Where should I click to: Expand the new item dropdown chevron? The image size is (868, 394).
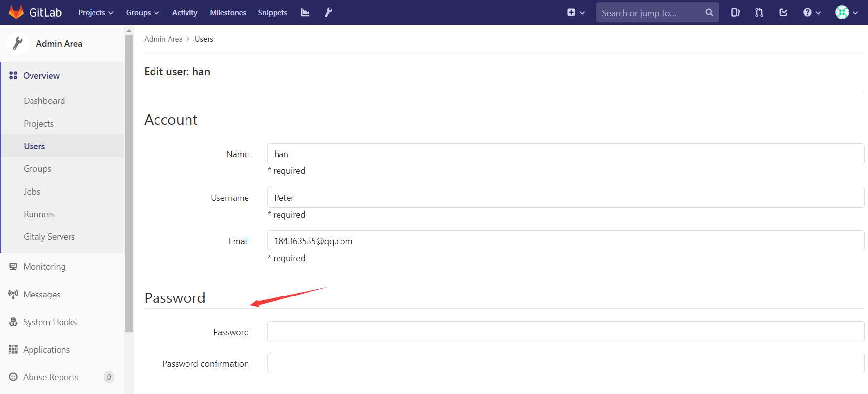point(582,13)
